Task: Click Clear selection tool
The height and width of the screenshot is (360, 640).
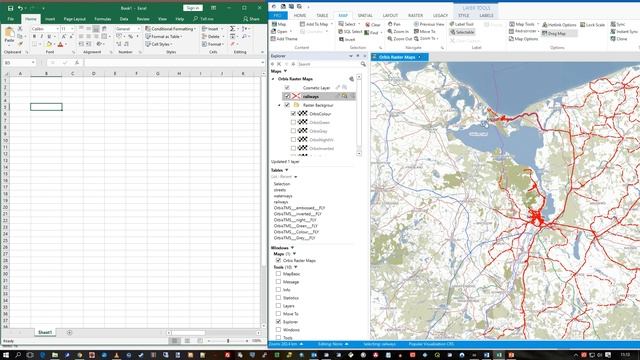Action: point(373,24)
